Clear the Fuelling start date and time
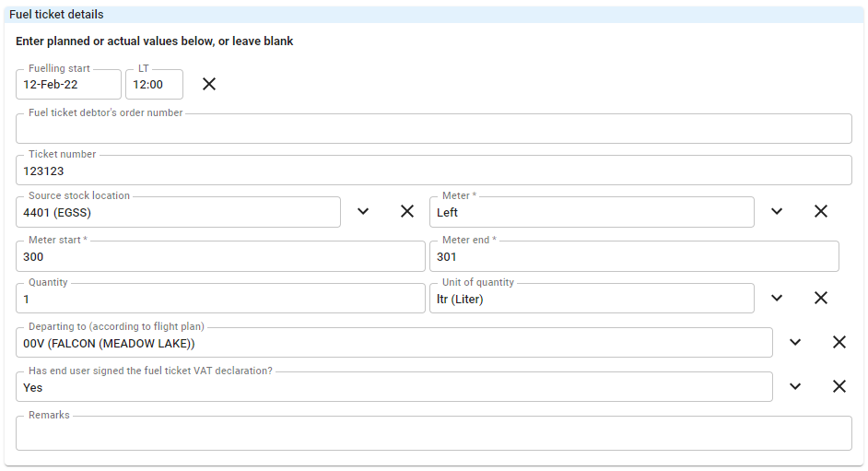 [x=208, y=84]
